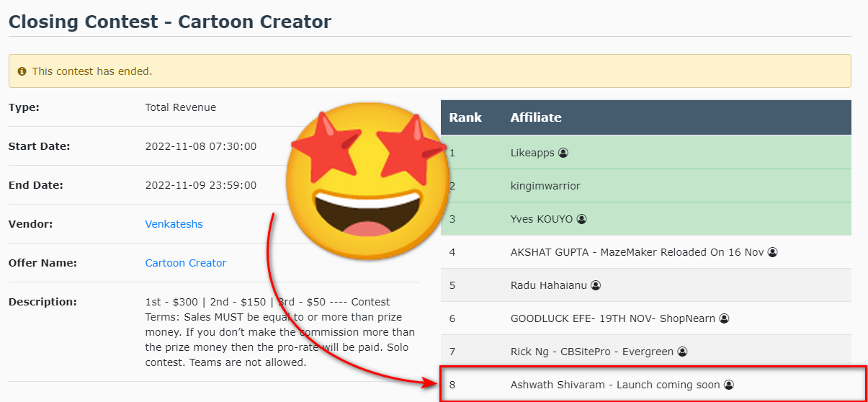Click the Rank column header
Viewport: 868px width, 402px height.
[465, 117]
